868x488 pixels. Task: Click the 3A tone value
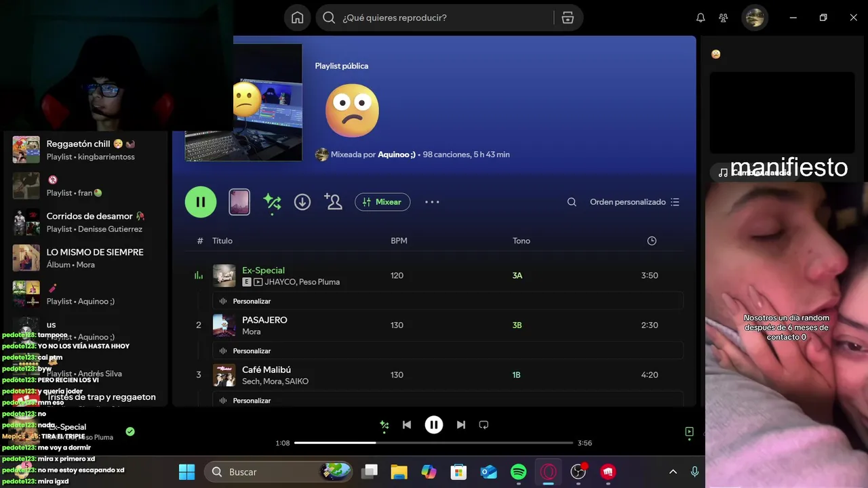(517, 276)
